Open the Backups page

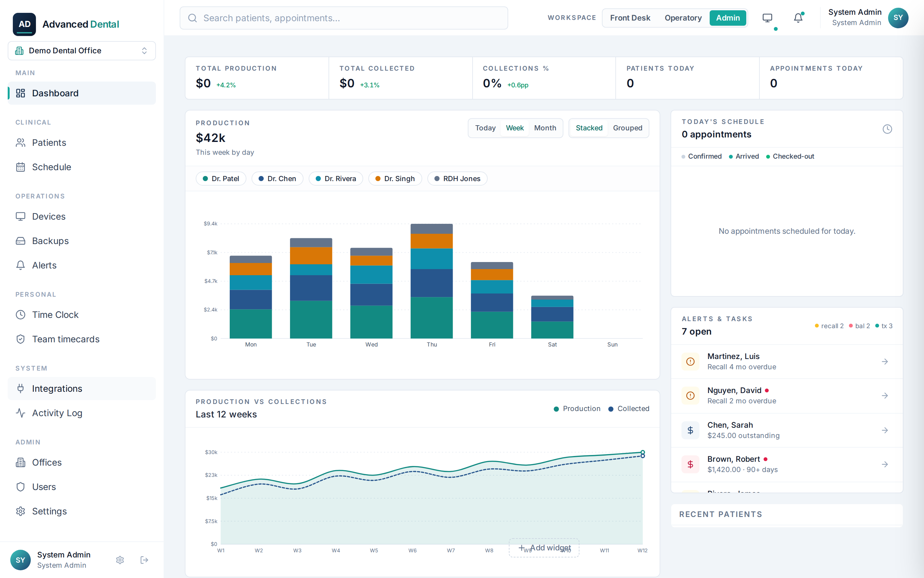point(82,241)
